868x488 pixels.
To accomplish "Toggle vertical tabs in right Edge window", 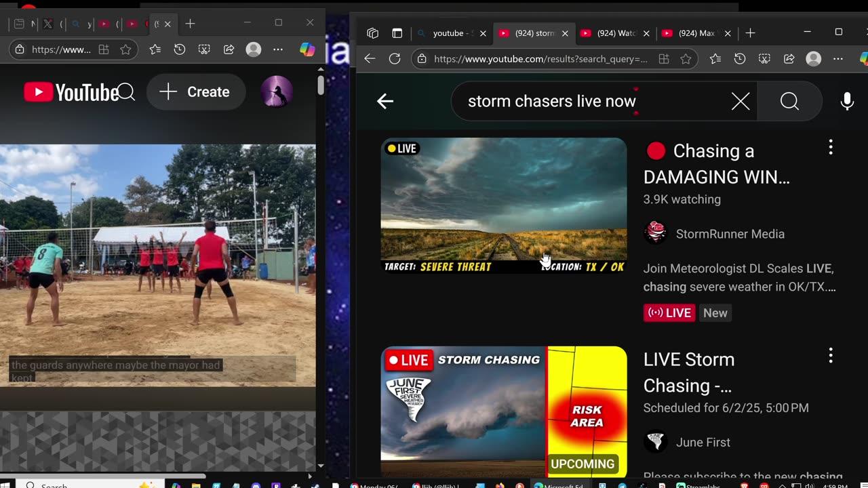I will (x=397, y=33).
